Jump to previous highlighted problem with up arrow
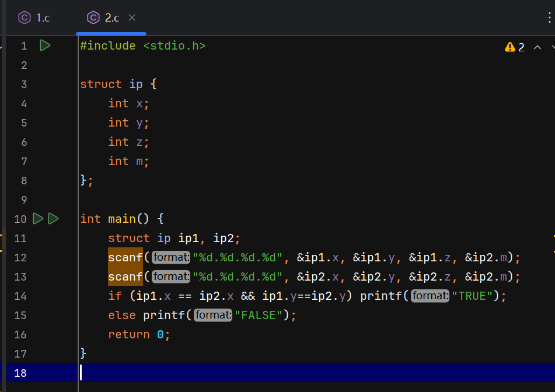Image resolution: width=555 pixels, height=392 pixels. click(x=537, y=47)
